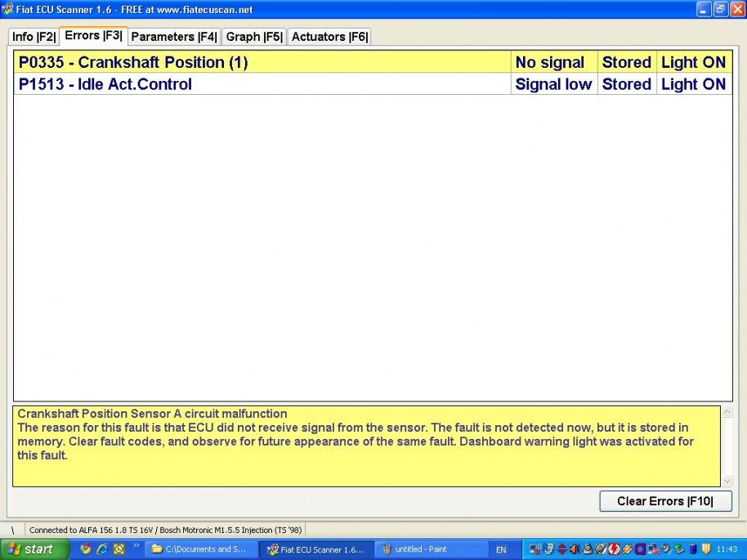Click the description scrollbar down arrow
This screenshot has height=560, width=747.
point(727,481)
